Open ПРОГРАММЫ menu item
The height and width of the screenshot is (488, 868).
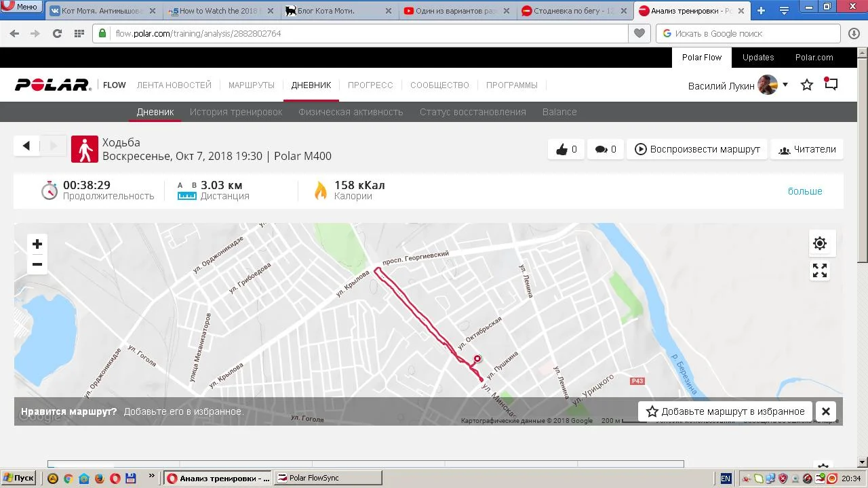click(x=512, y=85)
